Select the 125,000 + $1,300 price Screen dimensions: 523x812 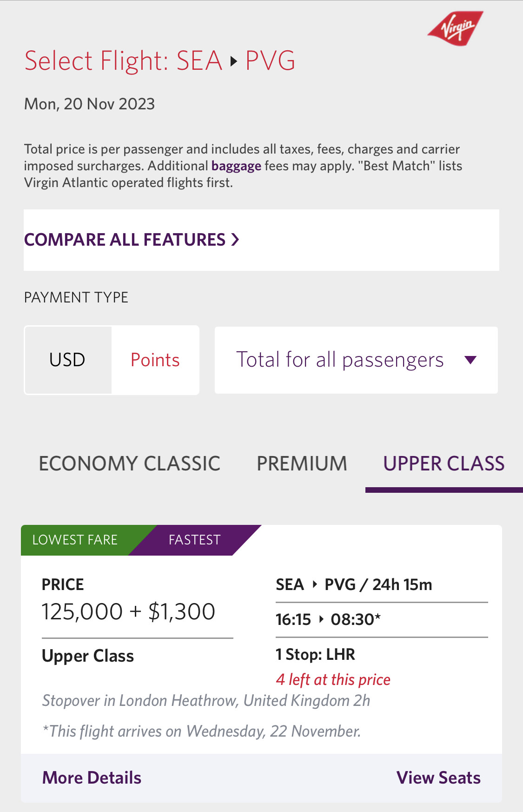[128, 611]
